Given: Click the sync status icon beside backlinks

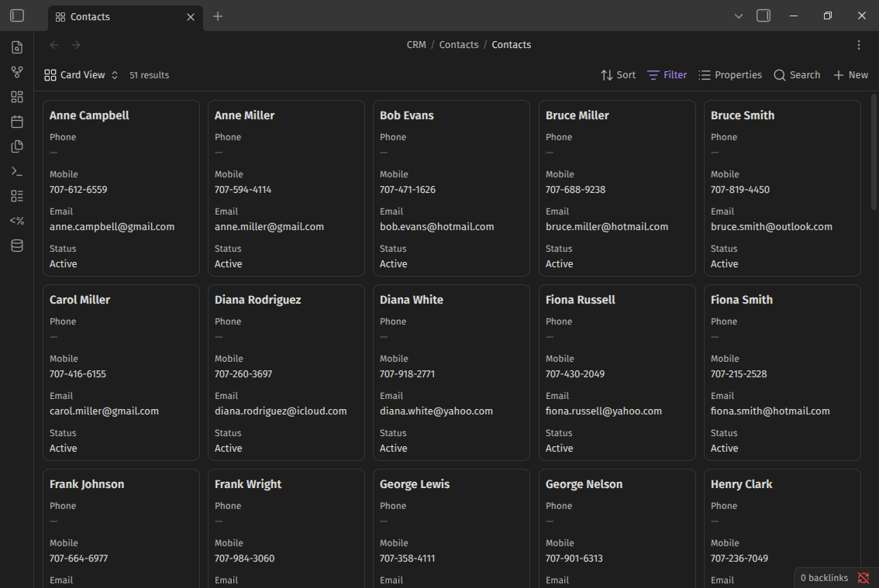Looking at the screenshot, I should 863,578.
